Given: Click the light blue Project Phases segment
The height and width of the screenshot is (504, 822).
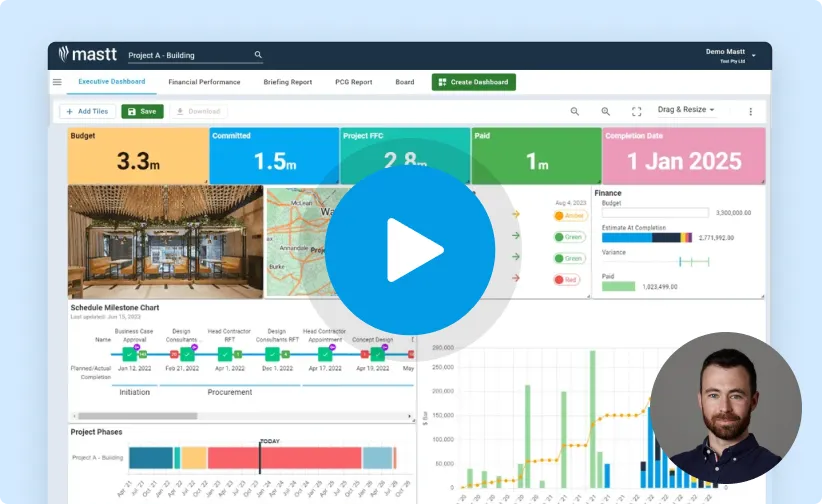Looking at the screenshot, I should point(377,458).
